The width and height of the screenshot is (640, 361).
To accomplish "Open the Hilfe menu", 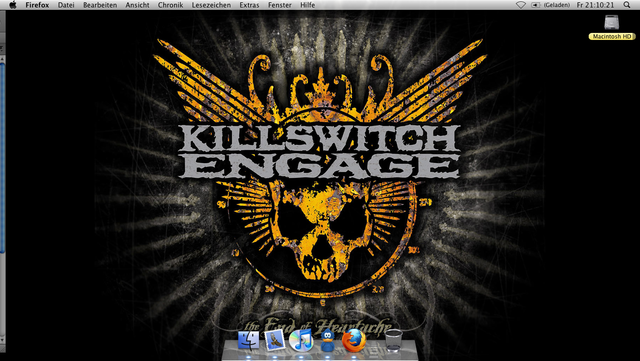I will [x=307, y=5].
